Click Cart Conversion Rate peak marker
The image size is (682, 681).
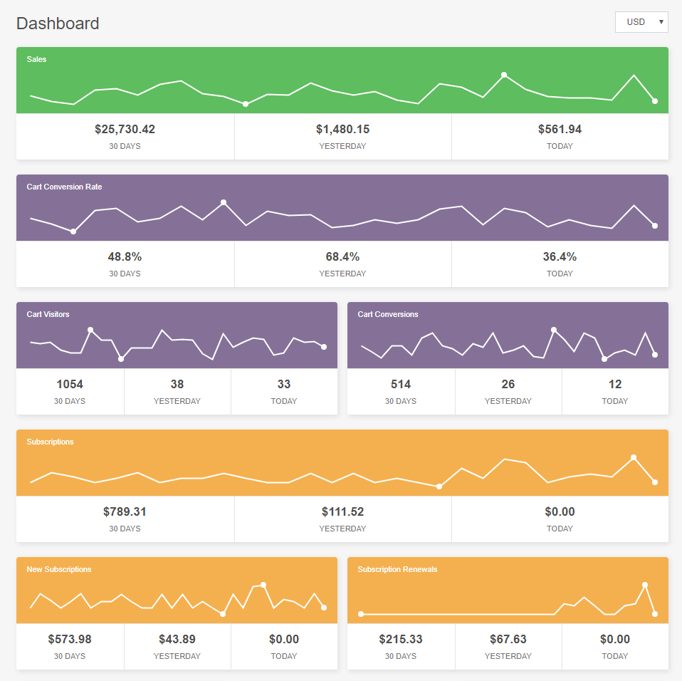pyautogui.click(x=224, y=202)
